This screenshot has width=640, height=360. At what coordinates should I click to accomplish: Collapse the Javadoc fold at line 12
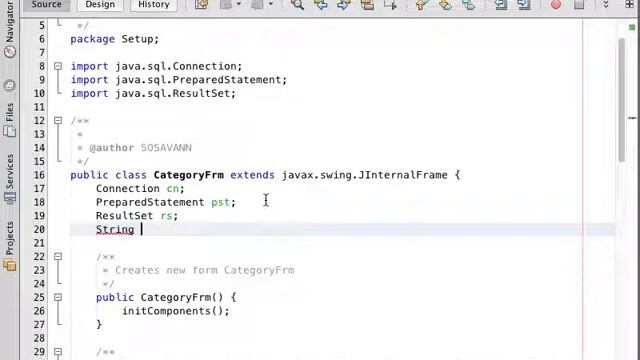(x=58, y=120)
